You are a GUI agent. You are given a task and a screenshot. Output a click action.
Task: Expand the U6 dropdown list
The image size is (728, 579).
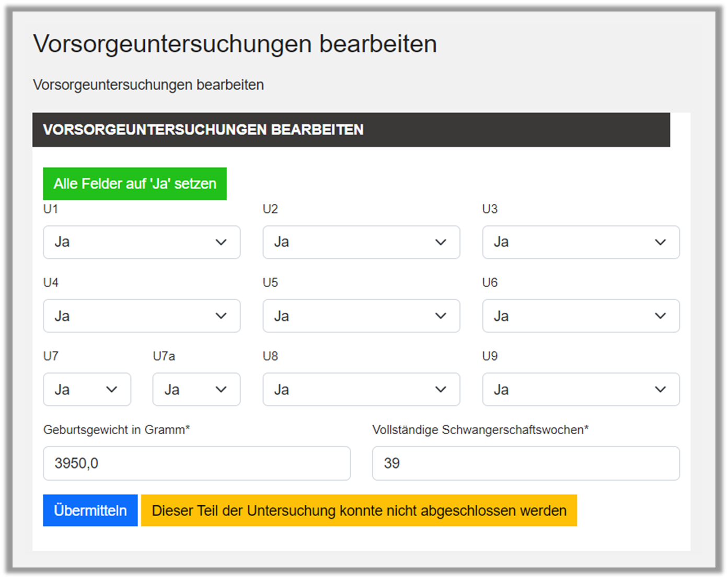point(580,316)
